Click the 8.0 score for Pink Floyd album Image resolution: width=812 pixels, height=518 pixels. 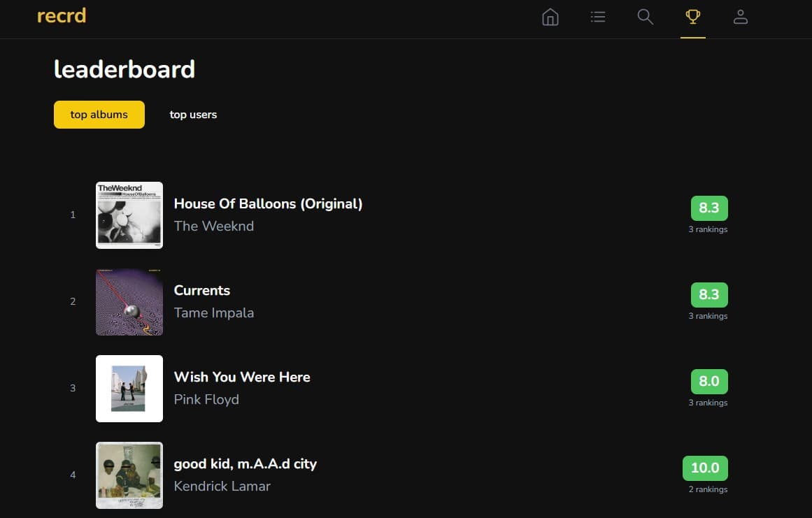(709, 382)
